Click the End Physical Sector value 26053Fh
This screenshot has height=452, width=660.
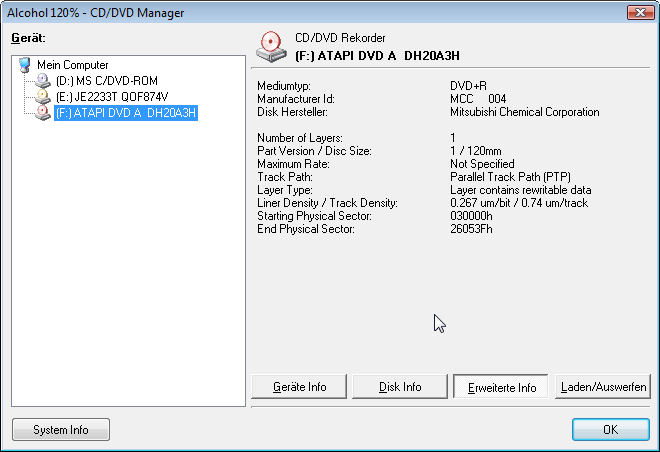pyautogui.click(x=472, y=229)
